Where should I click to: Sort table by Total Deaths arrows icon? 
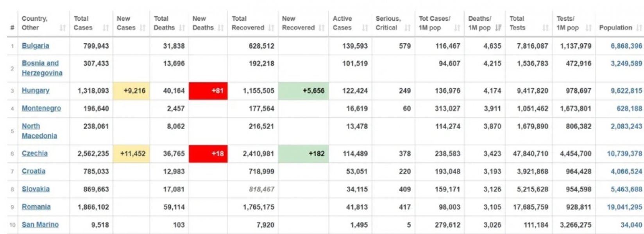tap(182, 28)
